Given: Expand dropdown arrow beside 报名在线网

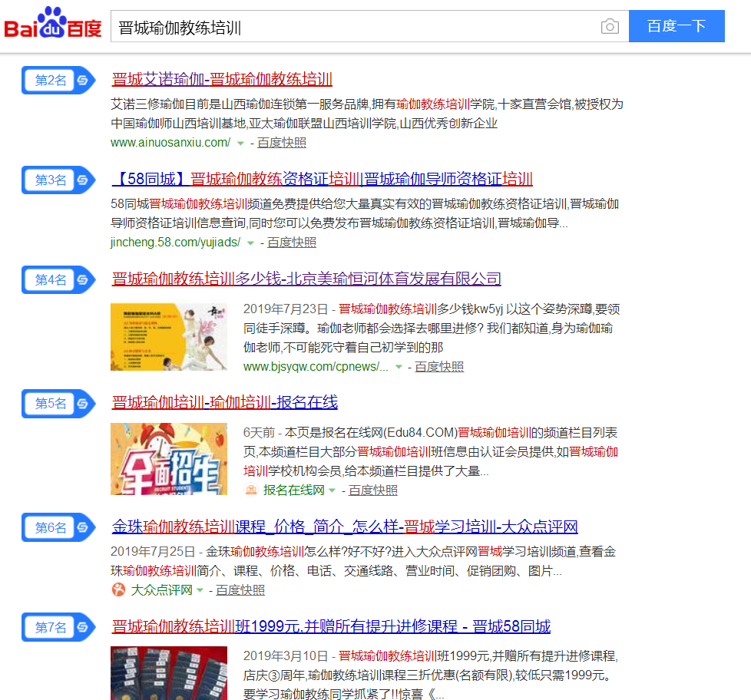Looking at the screenshot, I should pos(332,490).
